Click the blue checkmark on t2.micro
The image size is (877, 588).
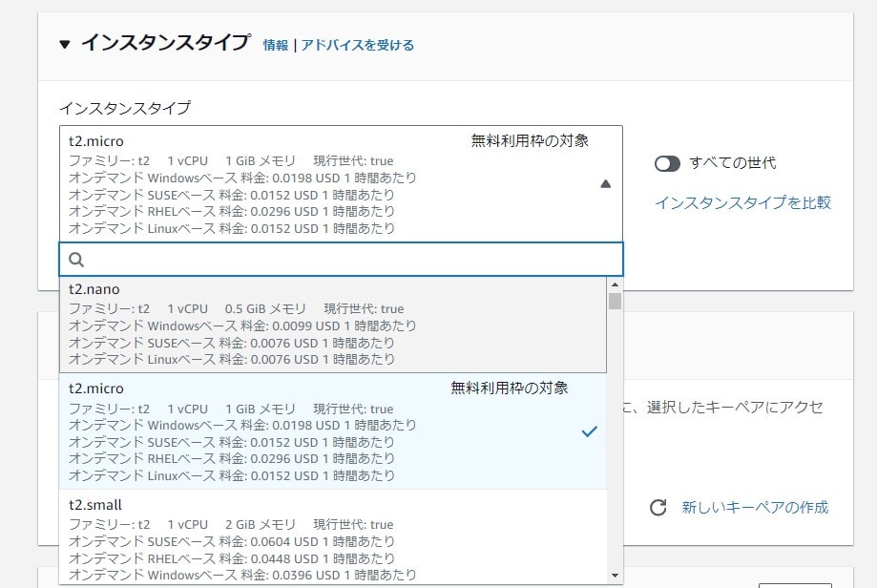pyautogui.click(x=590, y=431)
